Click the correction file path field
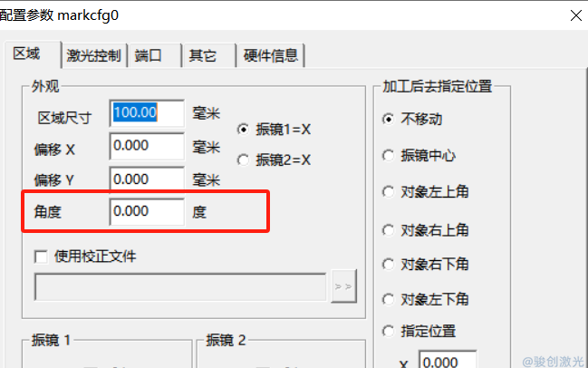 coord(180,287)
